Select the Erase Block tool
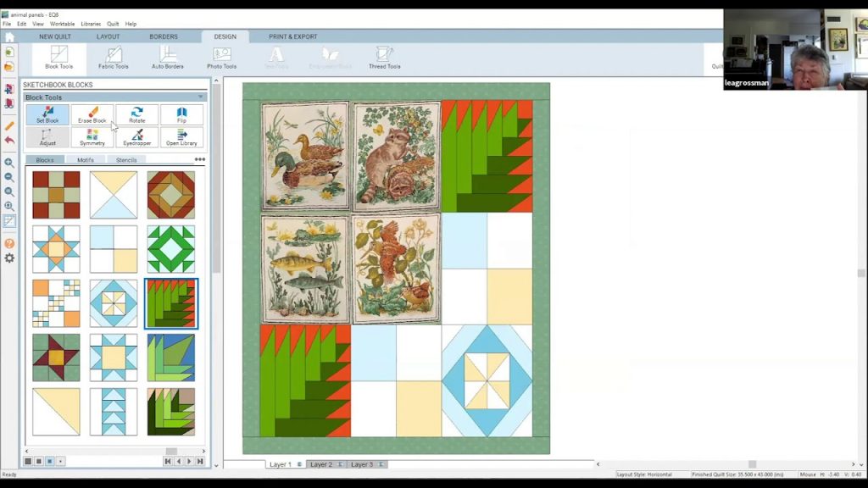 [92, 115]
